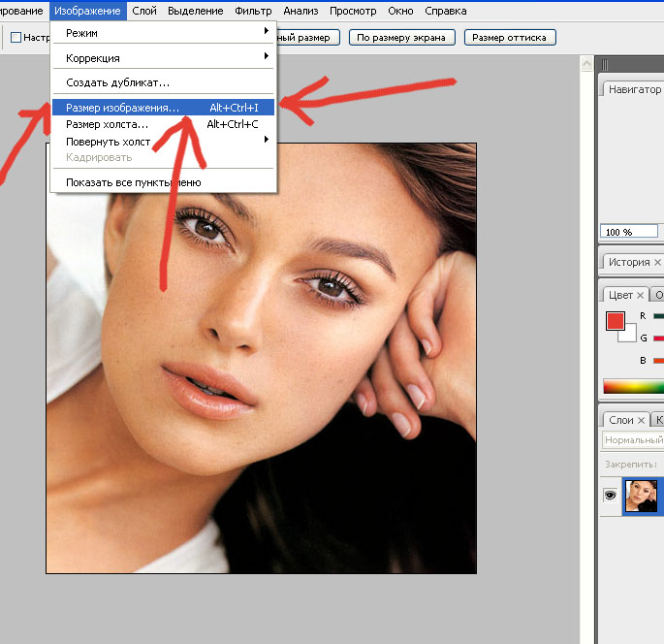Expand the Режим submenu

coord(164,33)
